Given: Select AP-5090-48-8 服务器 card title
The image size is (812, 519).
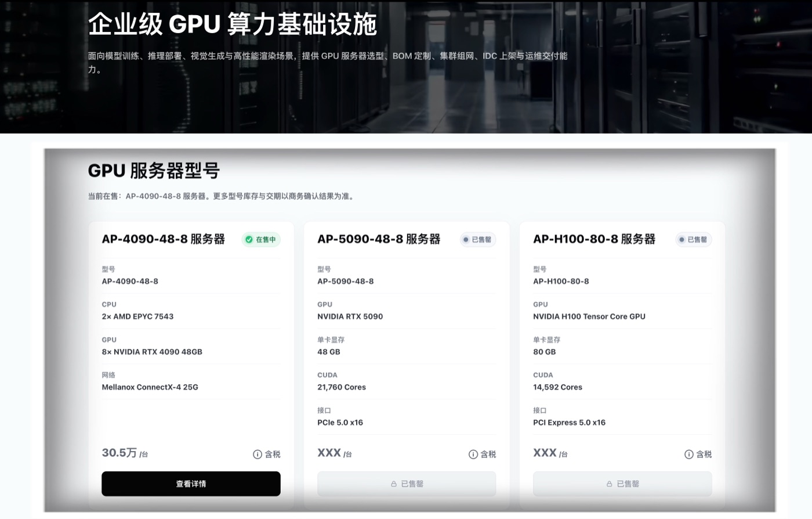Looking at the screenshot, I should pos(379,239).
